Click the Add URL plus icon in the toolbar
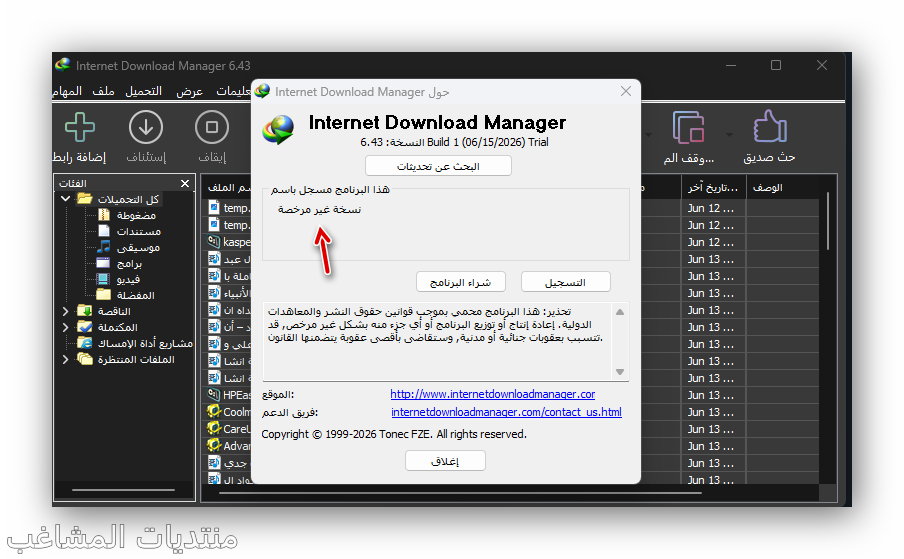 [x=80, y=127]
